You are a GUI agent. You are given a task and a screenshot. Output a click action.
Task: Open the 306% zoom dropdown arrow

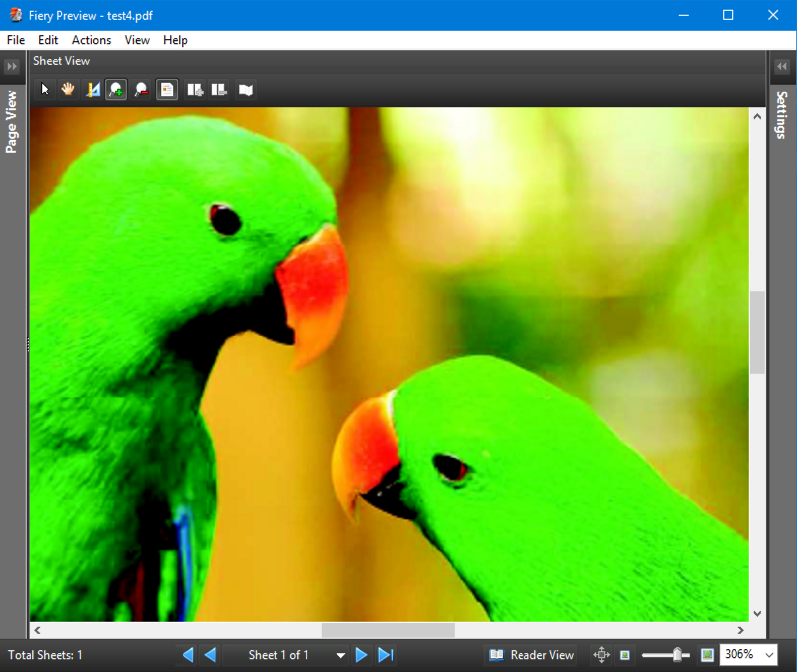(769, 655)
